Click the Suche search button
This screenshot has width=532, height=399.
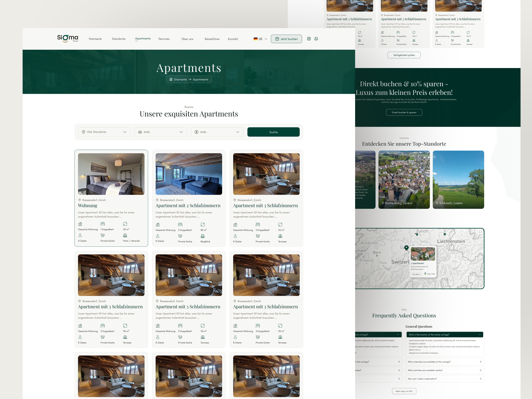[x=273, y=132]
